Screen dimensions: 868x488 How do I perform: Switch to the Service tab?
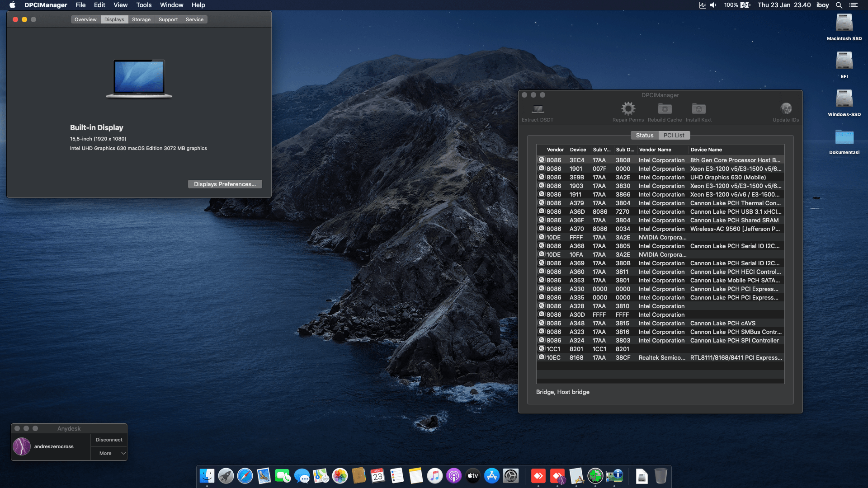(194, 19)
